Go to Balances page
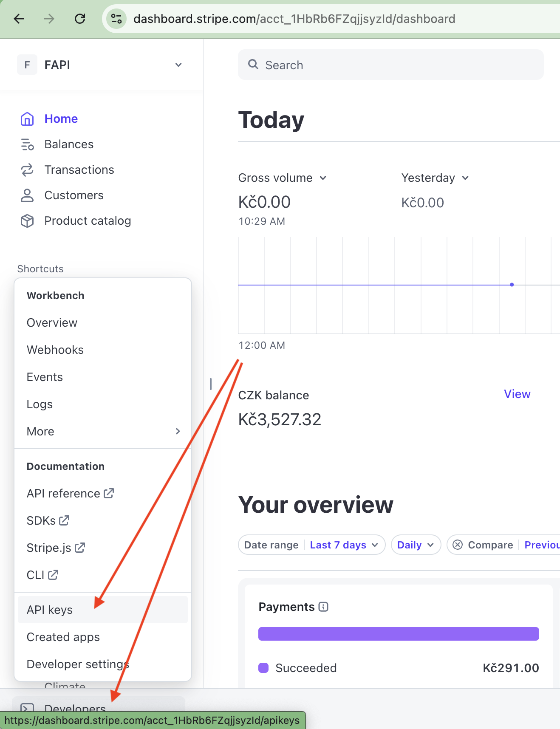Screen dimensions: 560x729 (69, 144)
